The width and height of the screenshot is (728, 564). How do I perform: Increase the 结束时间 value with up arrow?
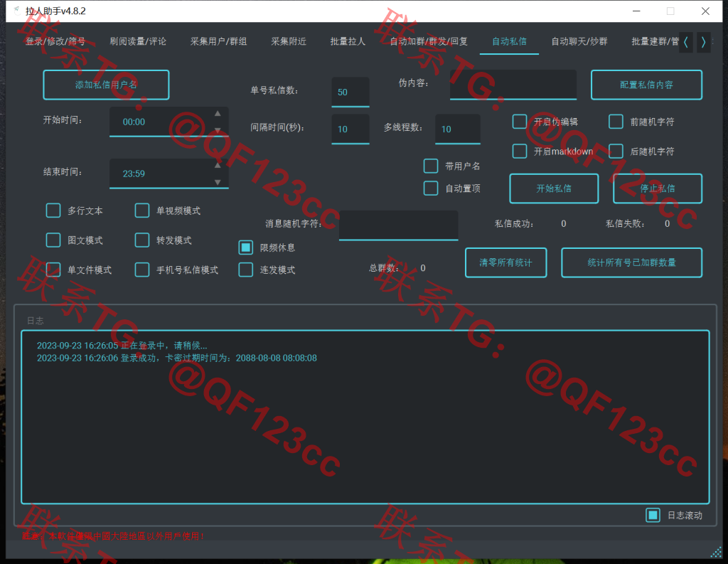click(218, 166)
